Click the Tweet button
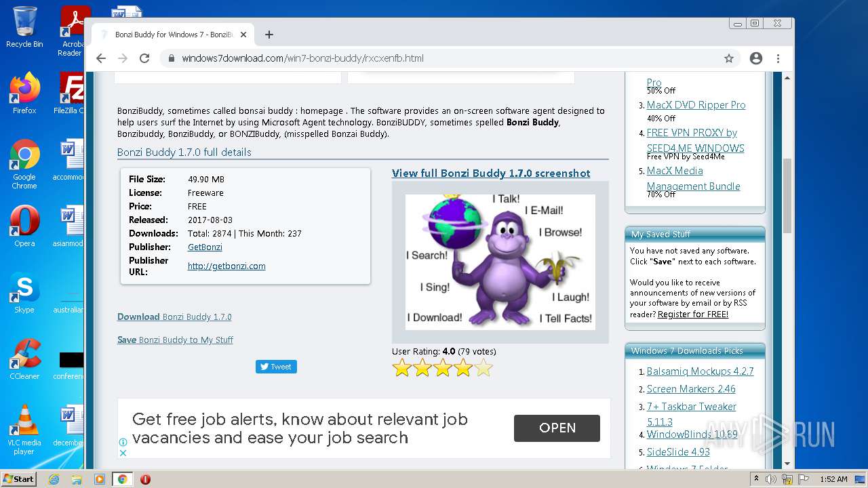This screenshot has height=488, width=868. [276, 367]
